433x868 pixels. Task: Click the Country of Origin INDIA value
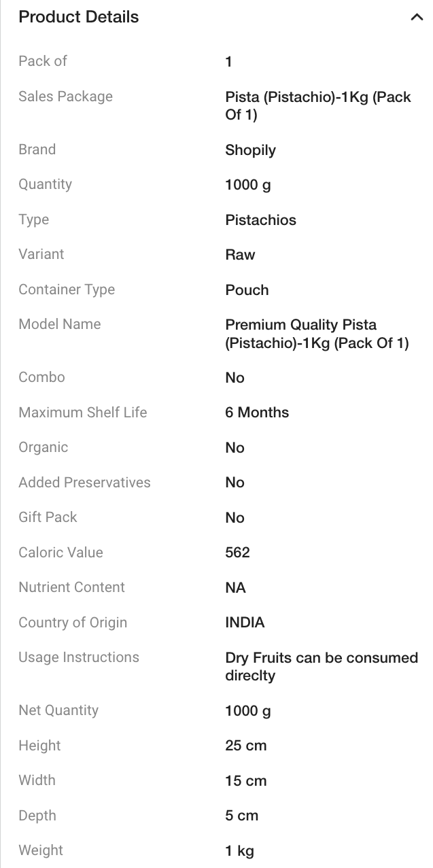245,623
